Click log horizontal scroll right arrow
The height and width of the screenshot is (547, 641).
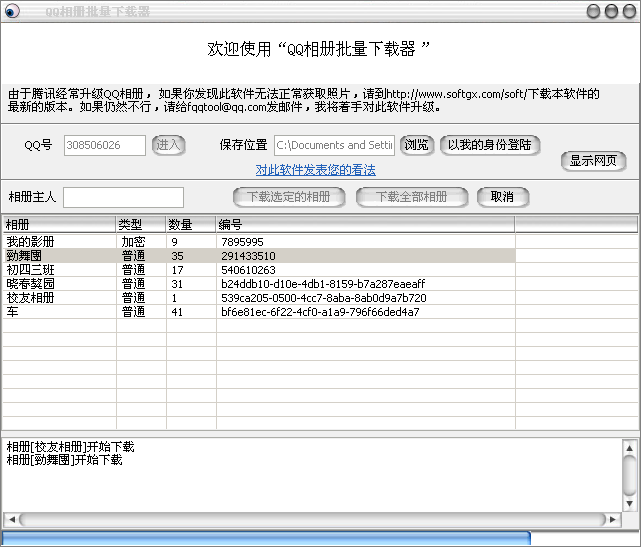pyautogui.click(x=612, y=519)
